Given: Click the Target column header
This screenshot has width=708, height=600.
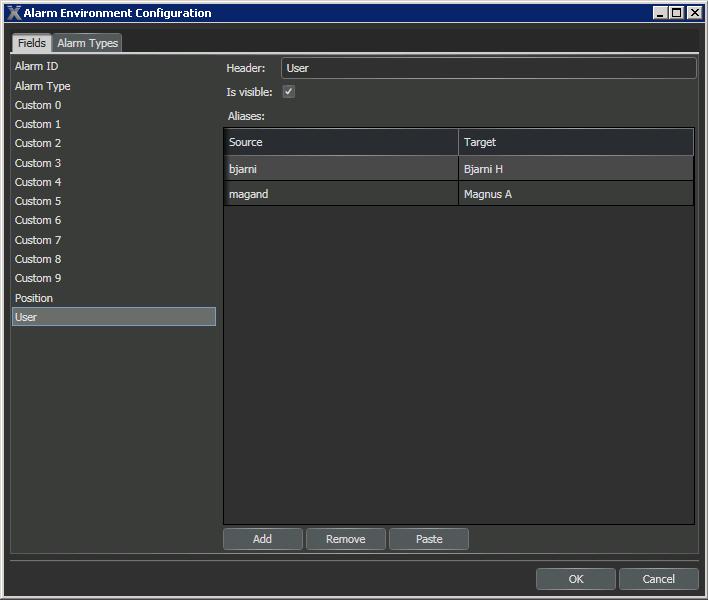Looking at the screenshot, I should 576,142.
